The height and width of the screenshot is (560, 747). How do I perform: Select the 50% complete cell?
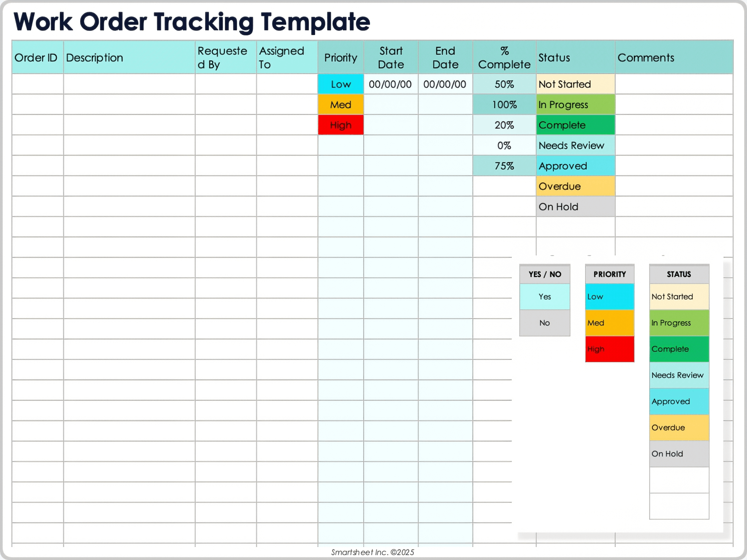pos(504,84)
